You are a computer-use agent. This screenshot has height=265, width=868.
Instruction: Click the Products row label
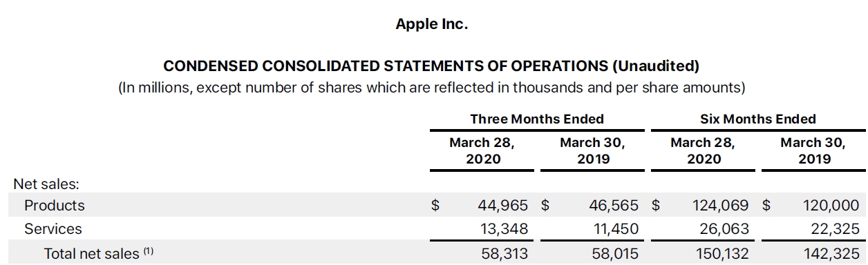(x=55, y=206)
